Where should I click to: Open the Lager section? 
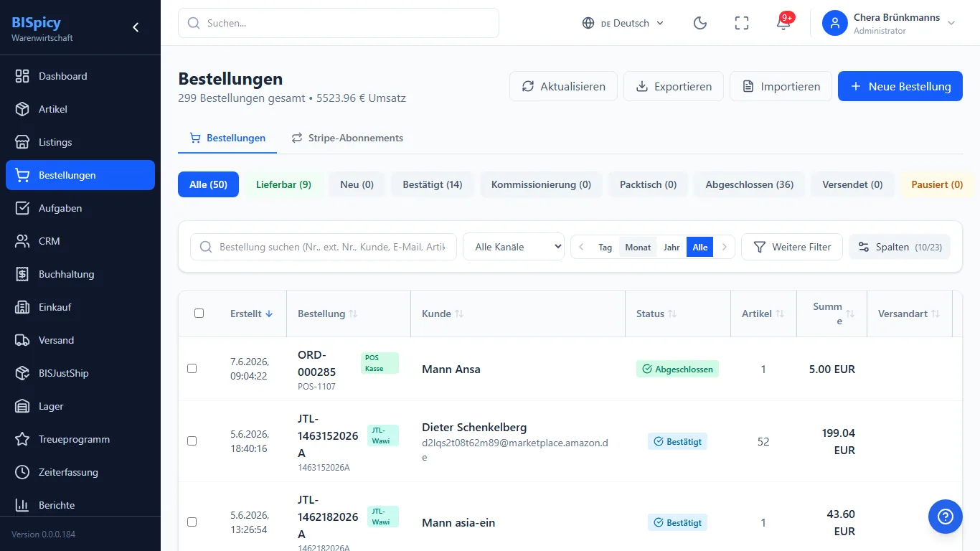80,406
